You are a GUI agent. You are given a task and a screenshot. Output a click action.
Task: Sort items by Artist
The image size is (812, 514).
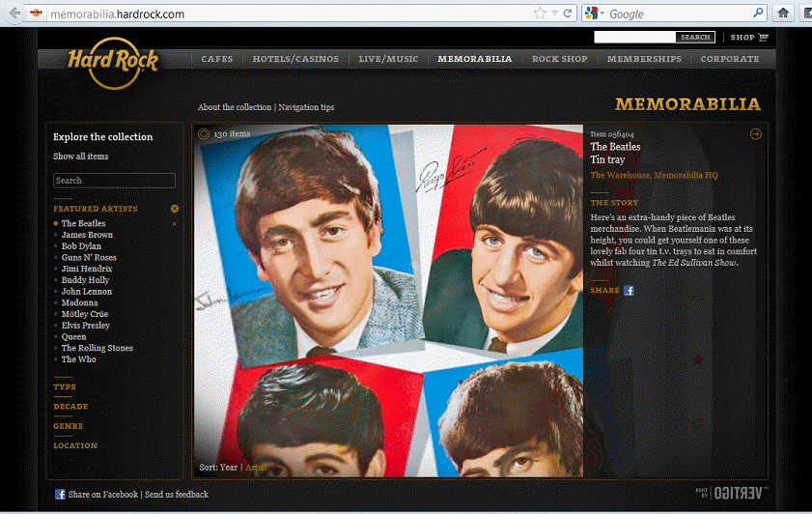(x=256, y=468)
